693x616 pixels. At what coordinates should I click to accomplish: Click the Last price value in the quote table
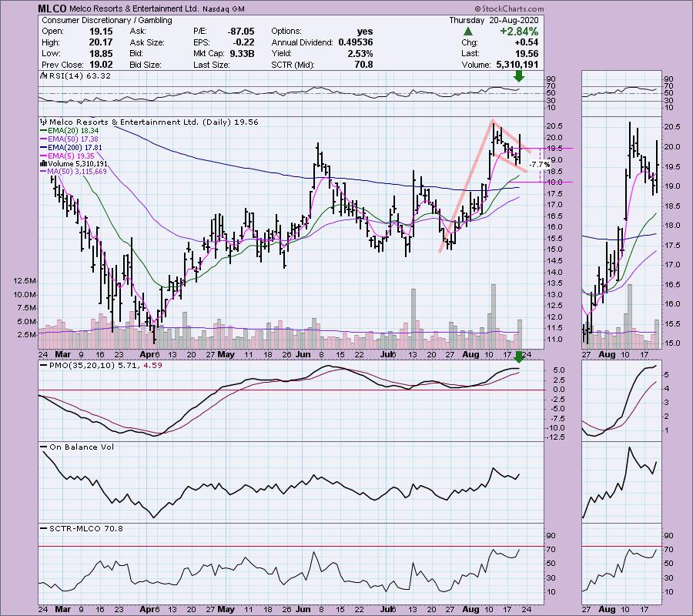pos(527,53)
